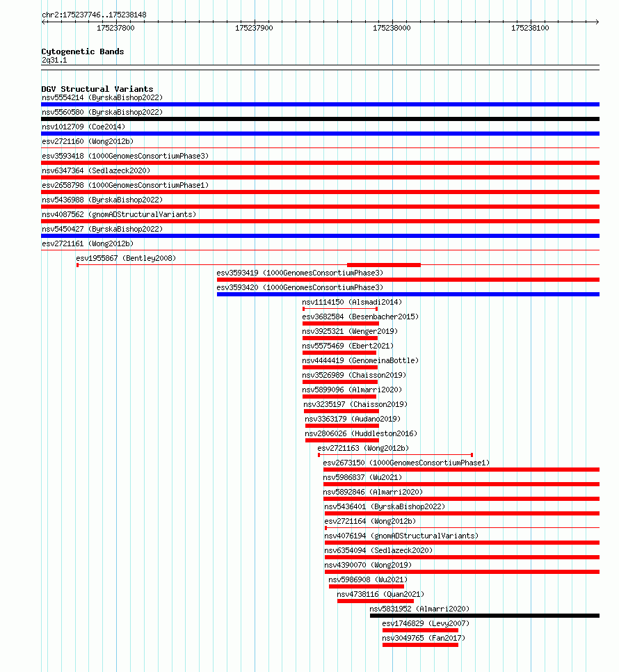Viewport: 619px width, 672px height.
Task: Click ruler position 175238100
Action: [x=531, y=28]
